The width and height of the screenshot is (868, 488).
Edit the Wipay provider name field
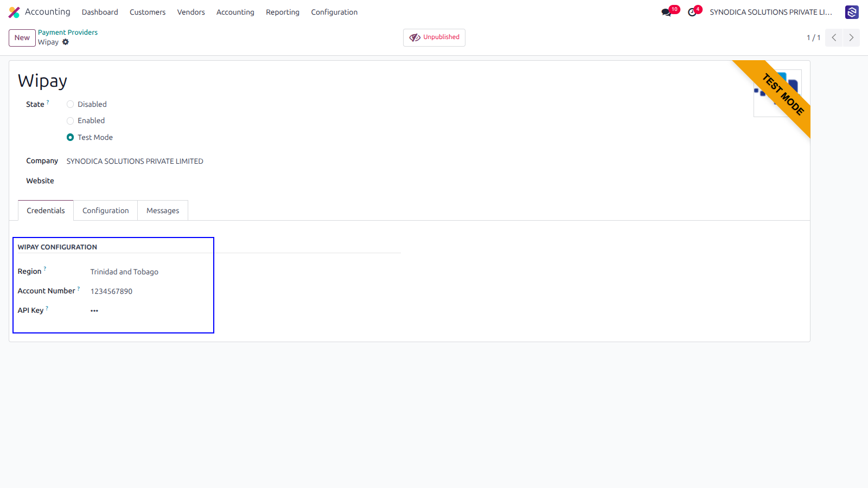tap(43, 81)
